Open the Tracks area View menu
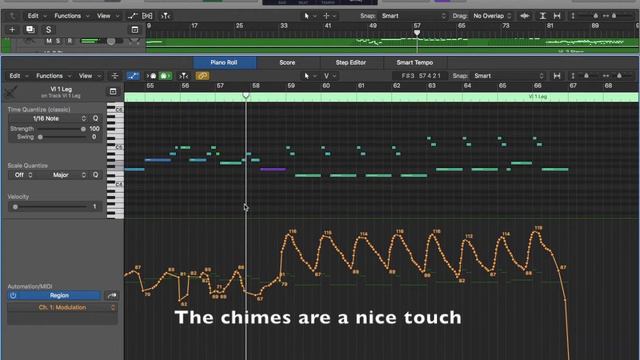The height and width of the screenshot is (360, 640). (x=108, y=16)
